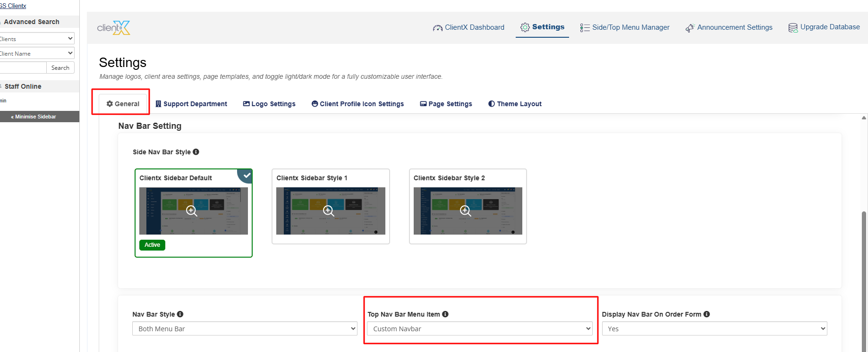Open the Nav Bar Style dropdown

(x=245, y=329)
